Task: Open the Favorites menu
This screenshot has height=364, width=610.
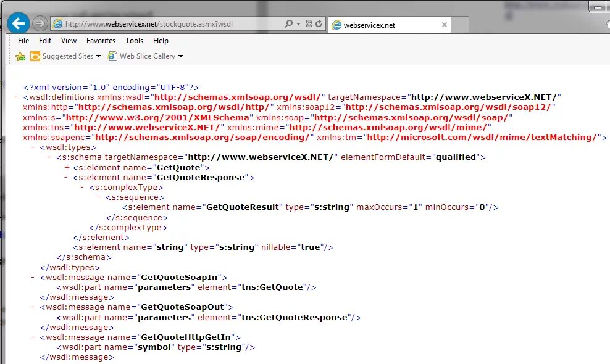Action: tap(101, 41)
